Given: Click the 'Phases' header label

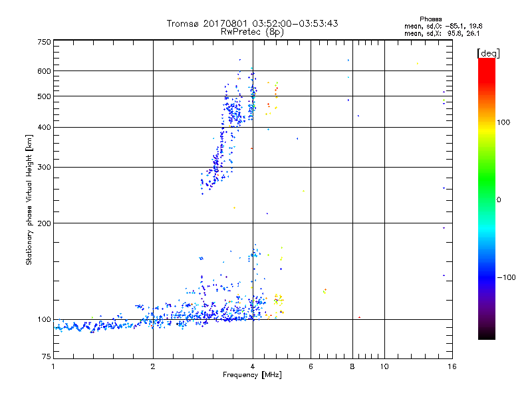Looking at the screenshot, I should [430, 19].
